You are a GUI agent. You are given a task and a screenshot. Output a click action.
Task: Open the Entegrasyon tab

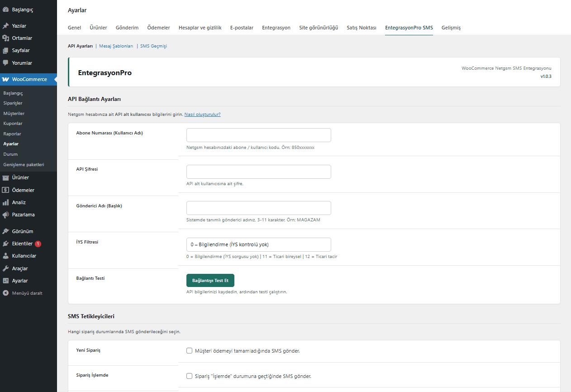coord(276,28)
